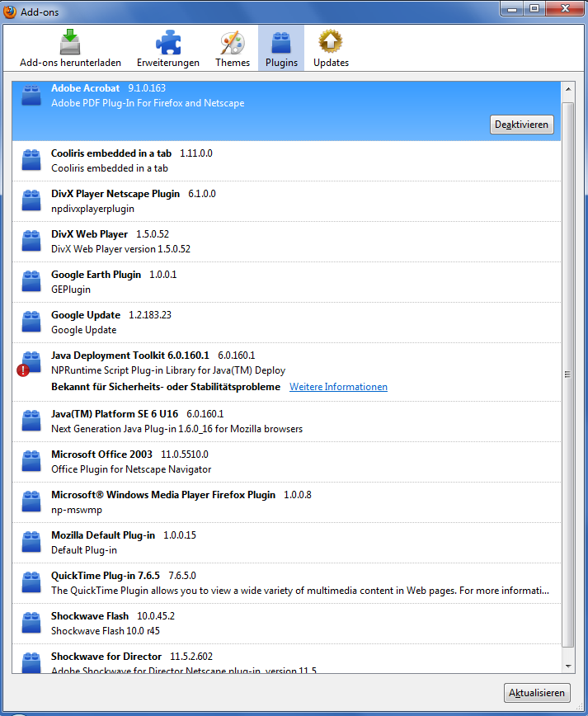The image size is (588, 716).
Task: Click the Microsoft Office 2003 plugin icon
Action: [31, 461]
